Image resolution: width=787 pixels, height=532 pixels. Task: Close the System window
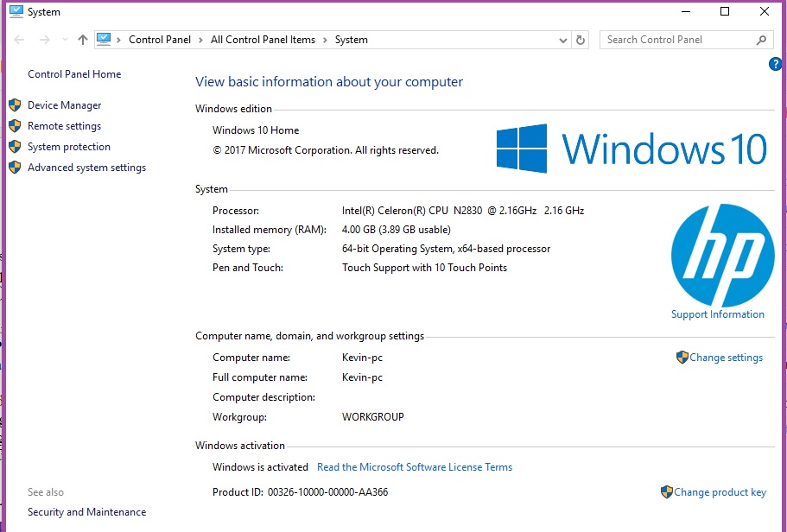coord(764,11)
